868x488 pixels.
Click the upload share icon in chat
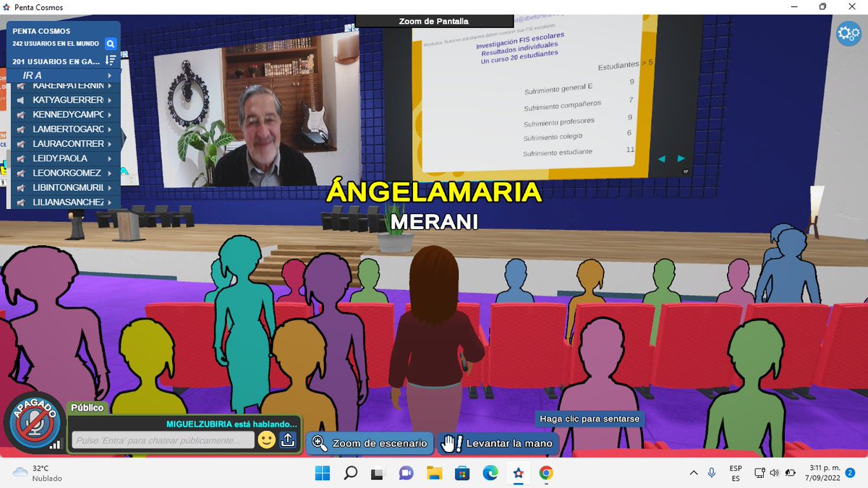(x=288, y=440)
